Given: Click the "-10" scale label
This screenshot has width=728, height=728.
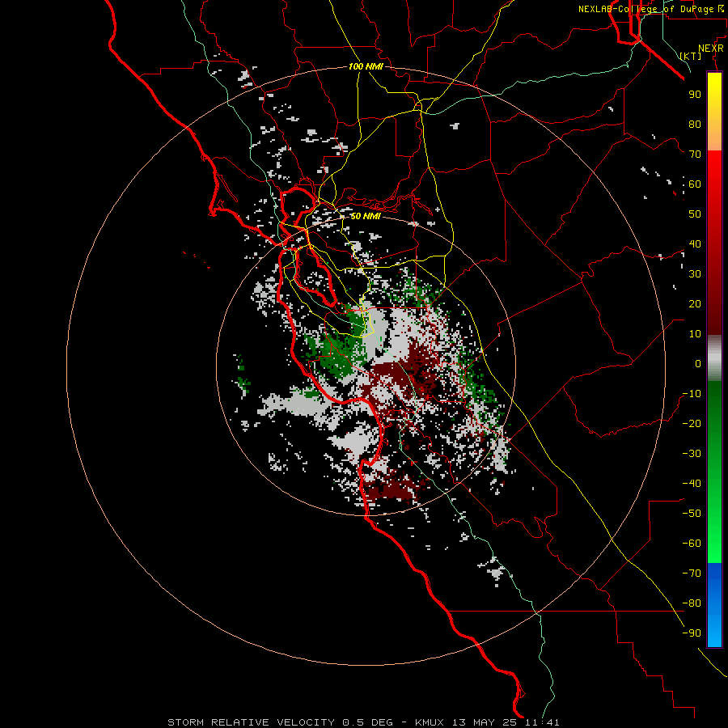Looking at the screenshot, I should (692, 394).
